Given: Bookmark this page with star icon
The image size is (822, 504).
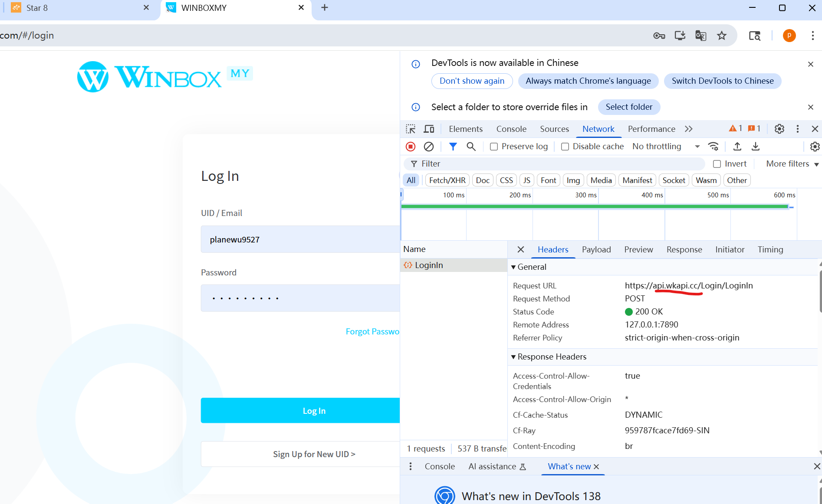Looking at the screenshot, I should (722, 36).
